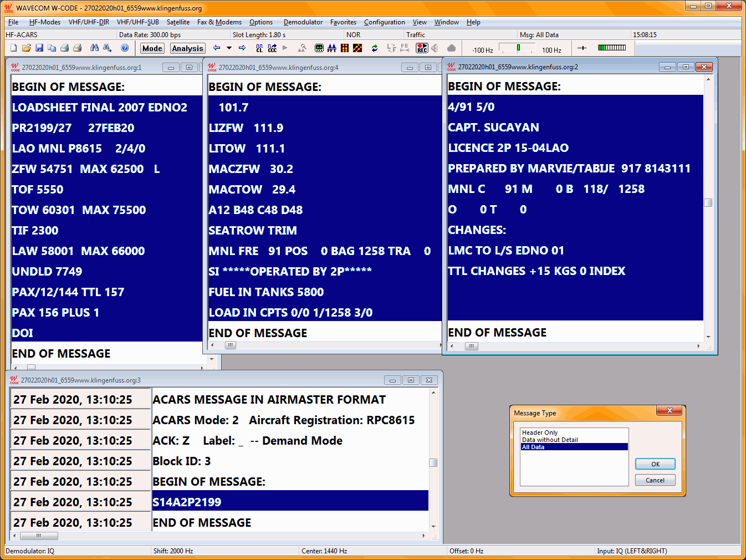Click the New document icon
This screenshot has height=560, width=746.
click(x=13, y=48)
